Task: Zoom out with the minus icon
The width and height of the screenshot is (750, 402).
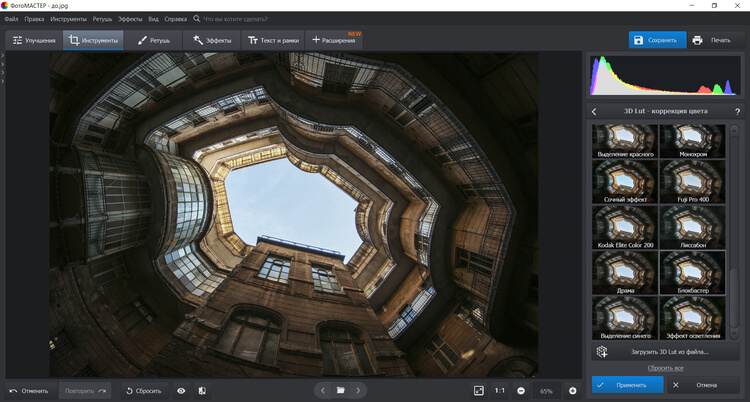Action: click(521, 390)
